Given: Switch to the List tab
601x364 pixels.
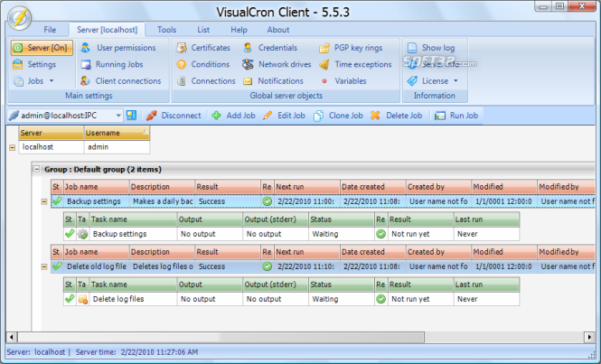Looking at the screenshot, I should pos(203,30).
